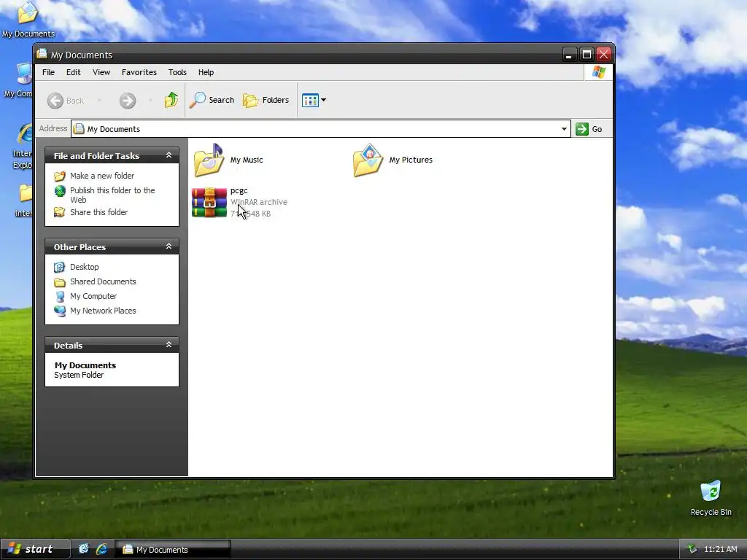747x560 pixels.
Task: Launch Internet Explorer from Quick Launch
Action: click(x=101, y=549)
